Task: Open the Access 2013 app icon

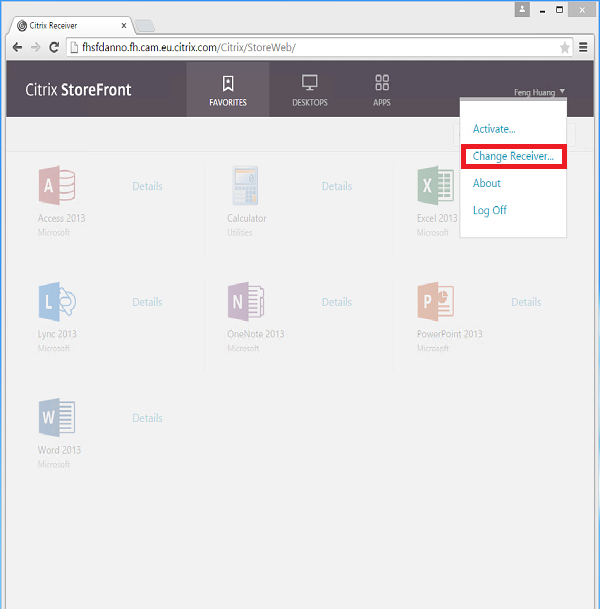Action: click(57, 186)
